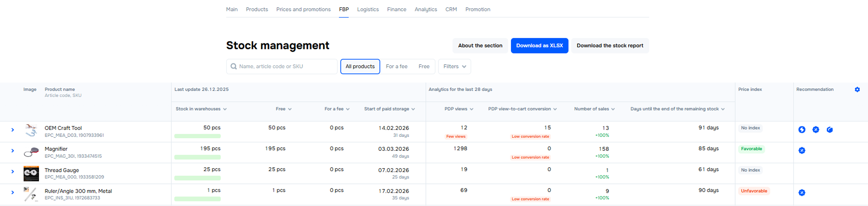Open table column settings gear
This screenshot has height=206, width=868.
coord(857,89)
